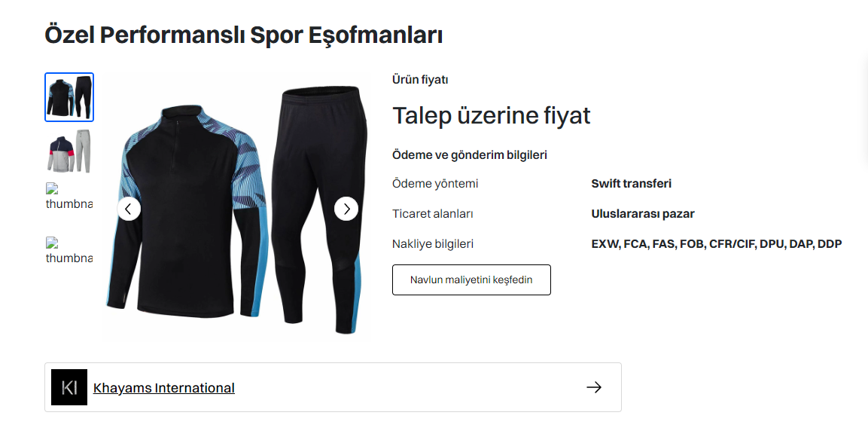The width and height of the screenshot is (868, 446).
Task: Click the black jacket in the main image
Action: (x=186, y=210)
